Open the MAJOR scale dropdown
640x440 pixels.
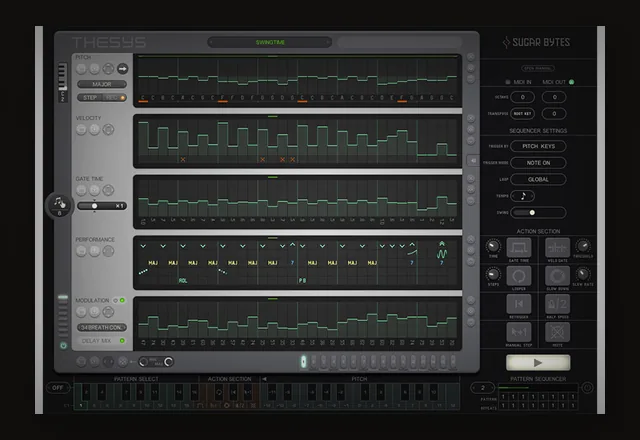[102, 84]
